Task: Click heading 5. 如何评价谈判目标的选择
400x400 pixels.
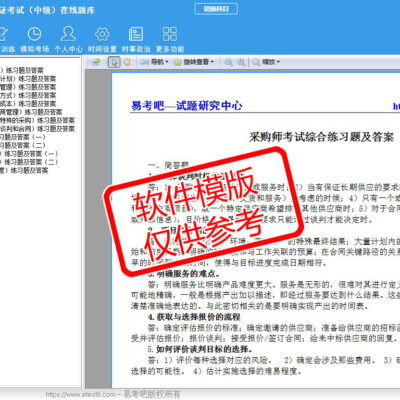Action: [200, 349]
